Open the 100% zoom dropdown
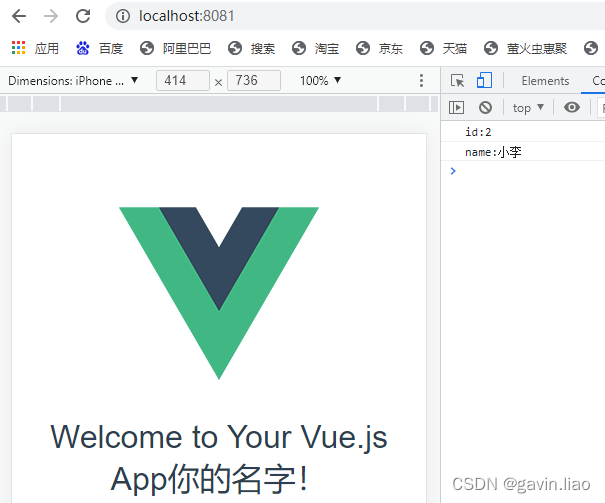605x503 pixels. tap(321, 81)
